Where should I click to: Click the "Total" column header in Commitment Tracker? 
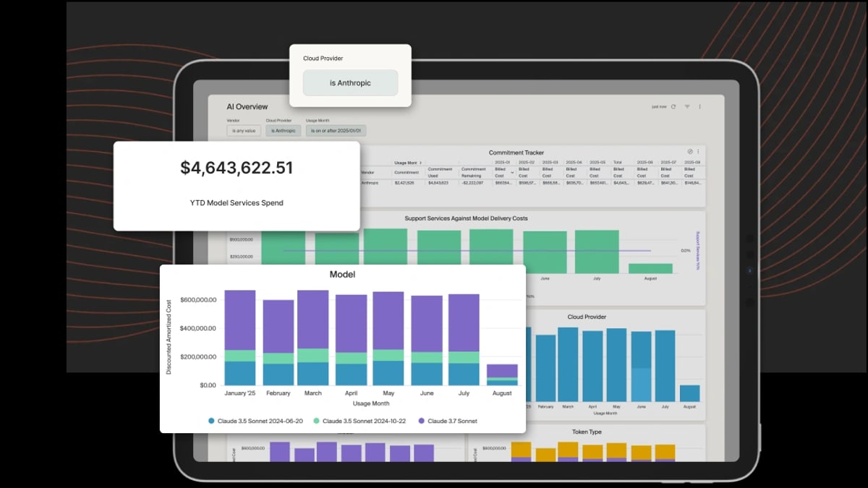(617, 163)
